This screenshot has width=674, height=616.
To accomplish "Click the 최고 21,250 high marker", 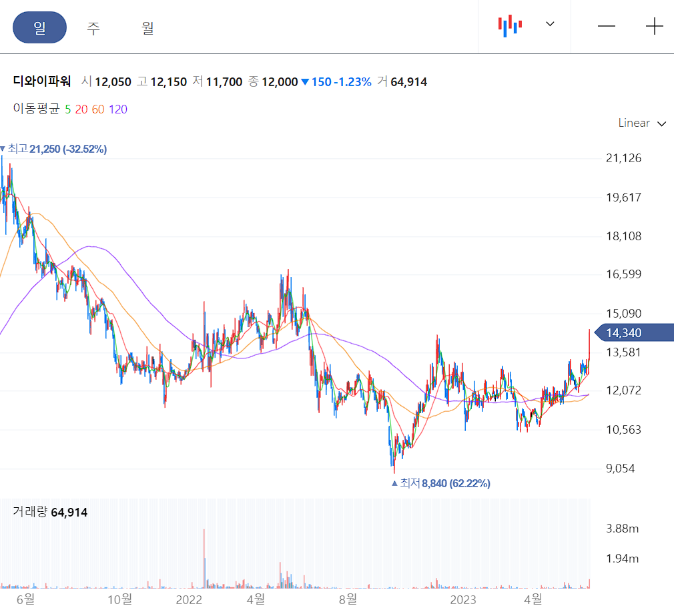I will (x=54, y=149).
